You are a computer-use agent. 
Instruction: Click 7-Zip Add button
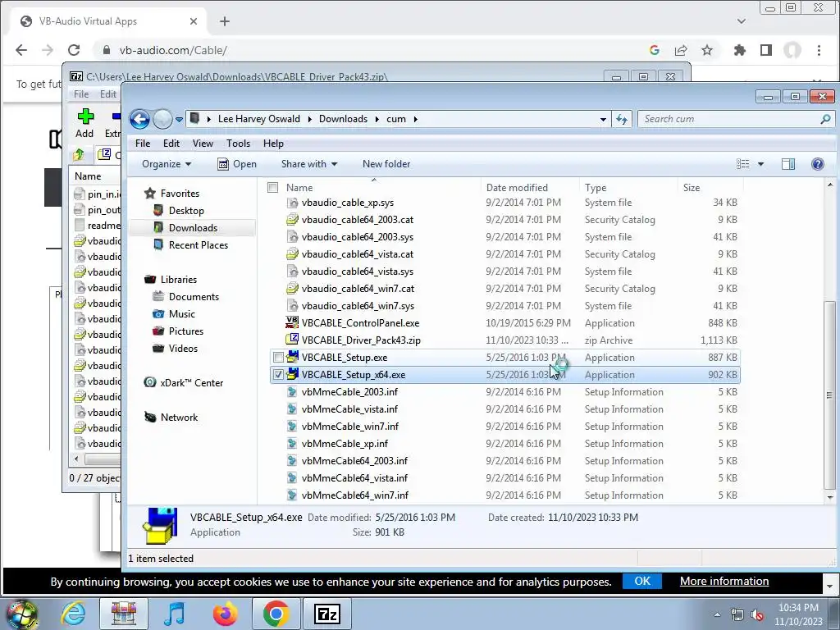click(84, 123)
